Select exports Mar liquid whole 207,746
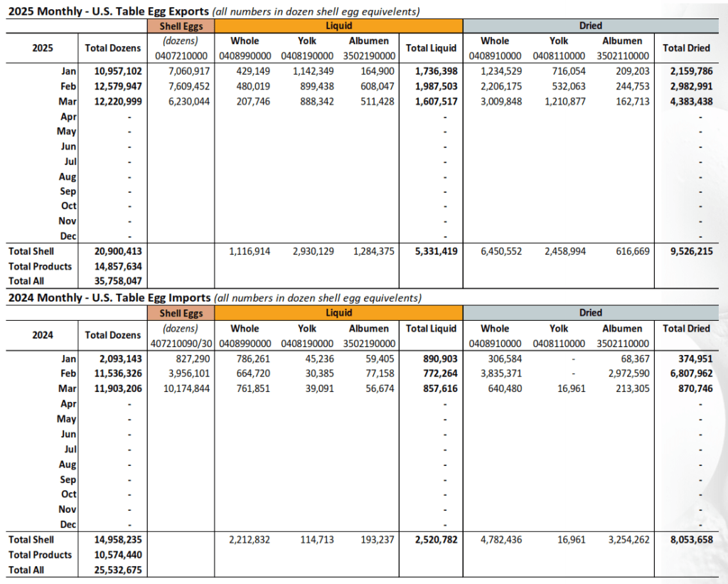The height and width of the screenshot is (584, 728). click(x=253, y=101)
